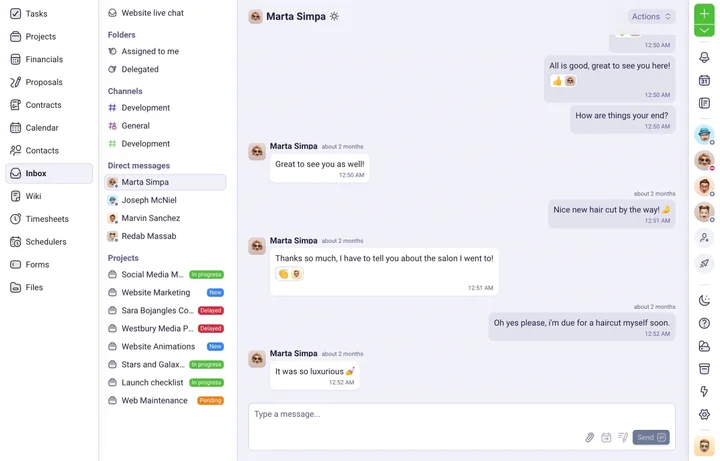The width and height of the screenshot is (720, 461).
Task: Open the Actions dropdown
Action: [x=651, y=16]
